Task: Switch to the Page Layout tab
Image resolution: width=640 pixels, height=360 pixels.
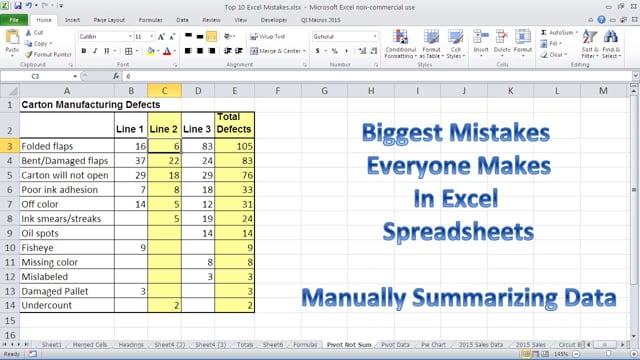Action: click(109, 20)
